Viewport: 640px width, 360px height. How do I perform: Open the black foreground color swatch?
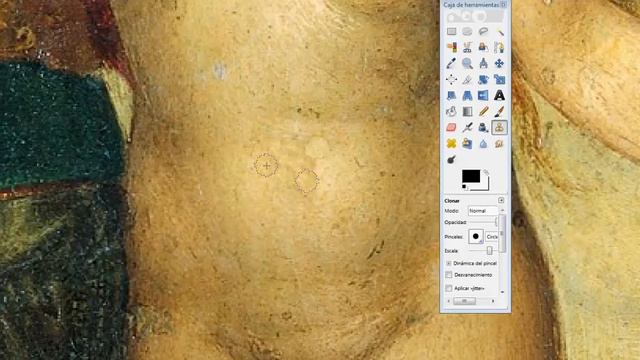tap(471, 176)
